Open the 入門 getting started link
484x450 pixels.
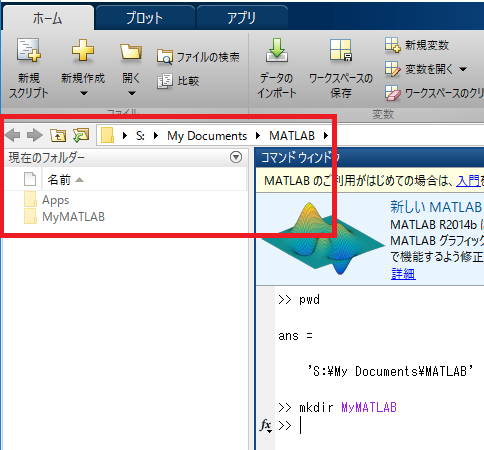point(468,181)
